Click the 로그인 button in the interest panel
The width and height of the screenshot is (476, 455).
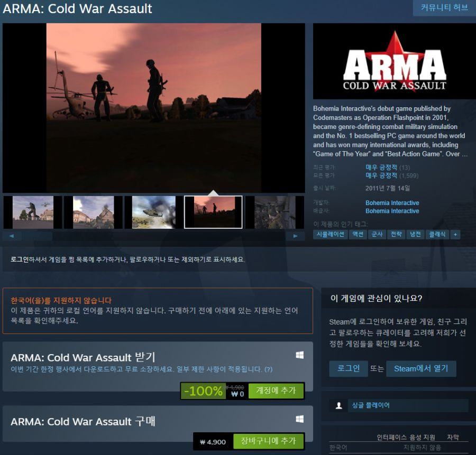[349, 368]
